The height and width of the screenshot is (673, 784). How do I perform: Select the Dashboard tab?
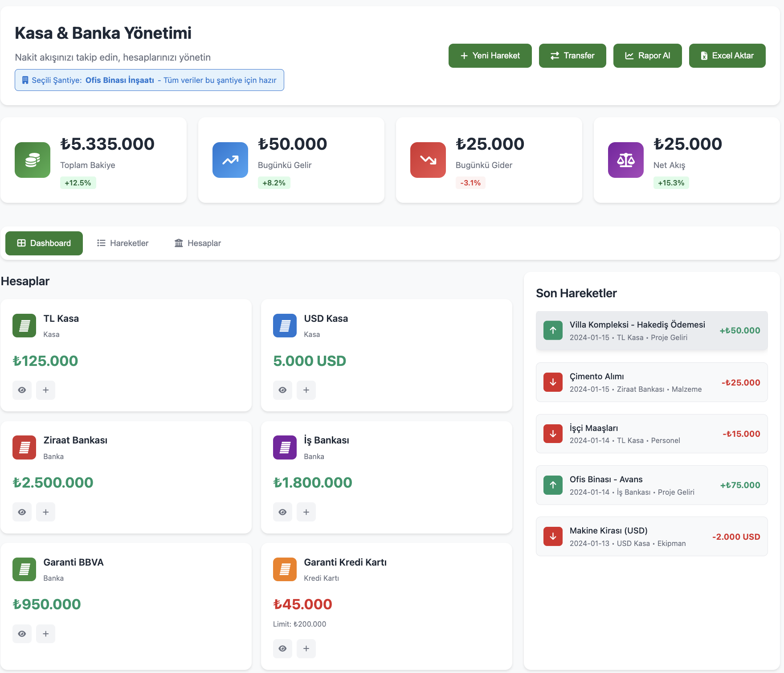point(44,243)
